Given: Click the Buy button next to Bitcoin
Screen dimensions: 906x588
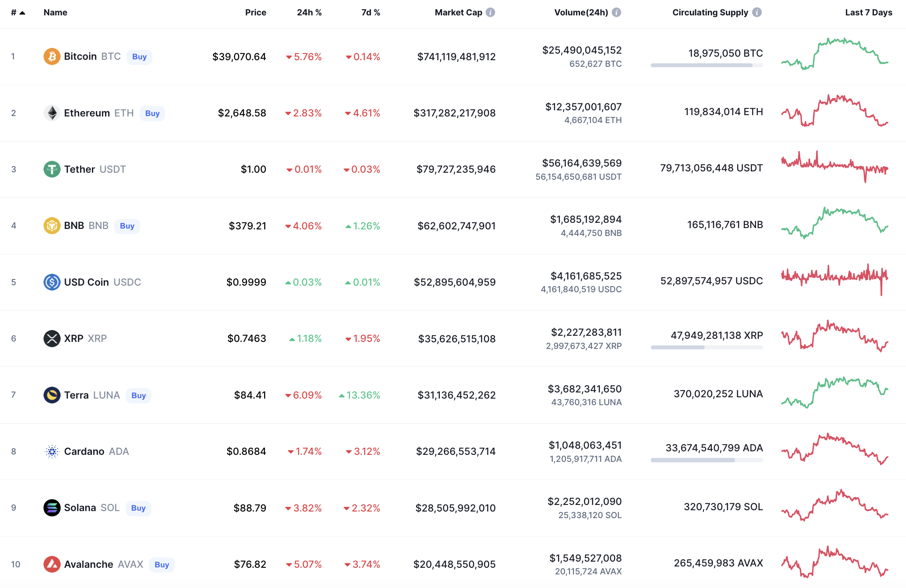Looking at the screenshot, I should [139, 57].
